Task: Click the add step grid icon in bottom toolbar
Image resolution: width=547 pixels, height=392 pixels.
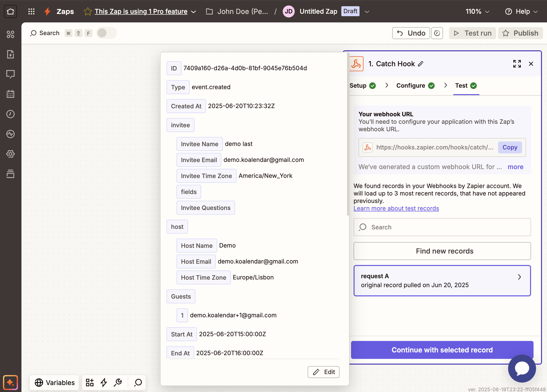Action: point(90,382)
